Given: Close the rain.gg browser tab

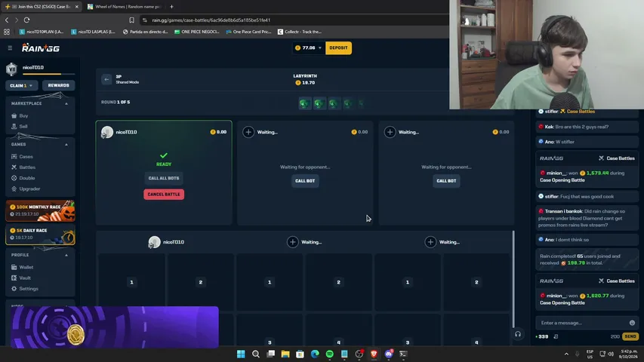Looking at the screenshot, I should (77, 7).
